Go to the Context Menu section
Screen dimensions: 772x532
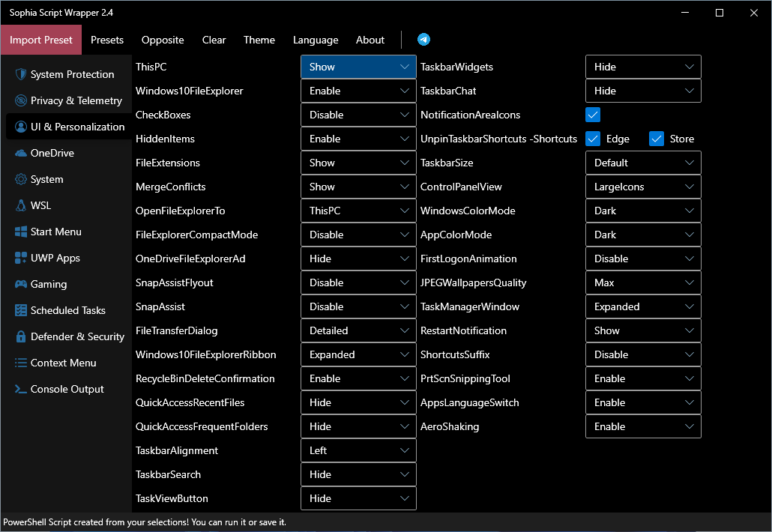tap(69, 363)
